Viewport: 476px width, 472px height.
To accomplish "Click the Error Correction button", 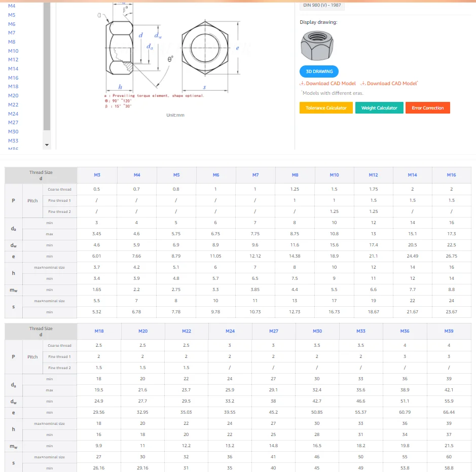I will [427, 108].
